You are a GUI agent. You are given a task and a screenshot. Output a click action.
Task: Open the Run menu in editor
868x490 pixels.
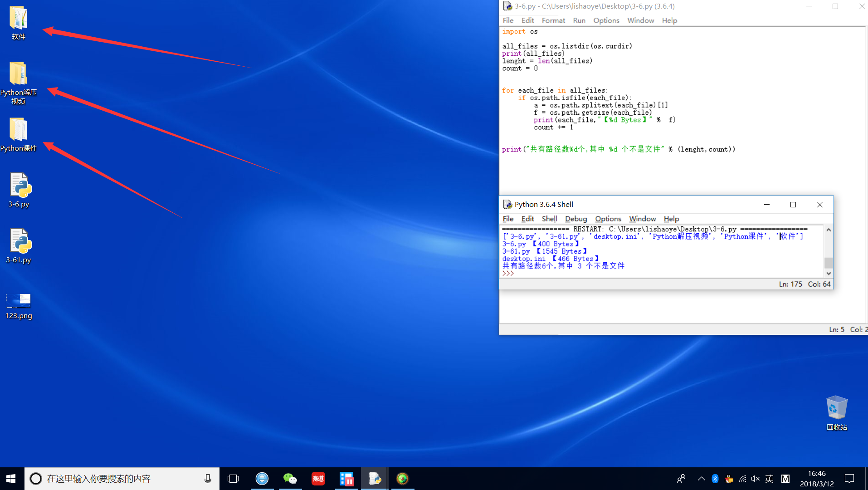point(579,20)
